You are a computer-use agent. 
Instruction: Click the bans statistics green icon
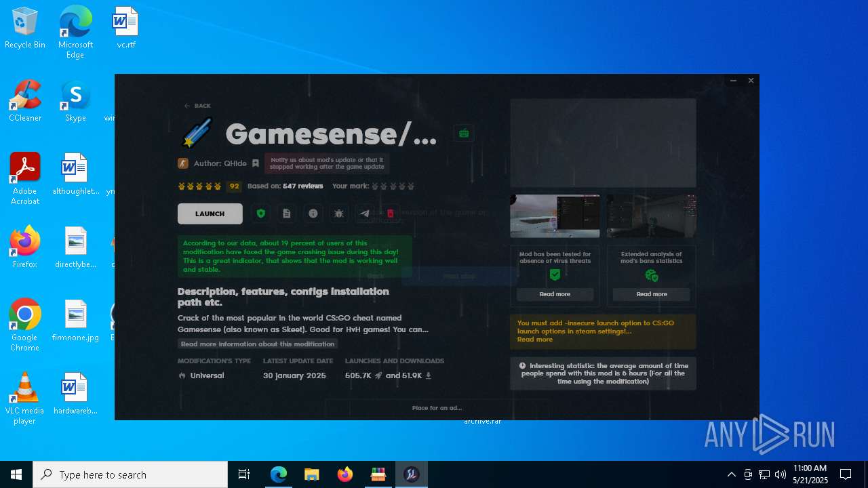coord(652,275)
